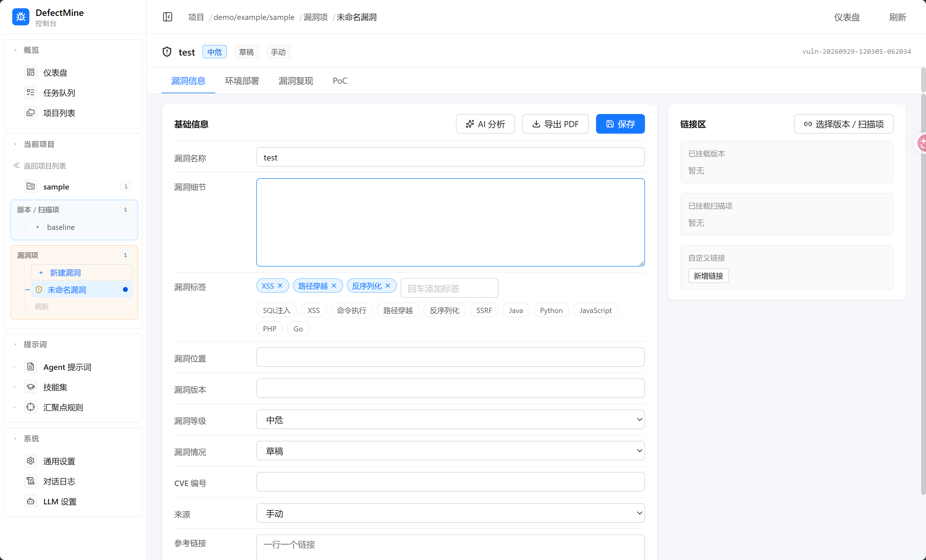
Task: Save with the blue 保存 button
Action: coord(620,124)
